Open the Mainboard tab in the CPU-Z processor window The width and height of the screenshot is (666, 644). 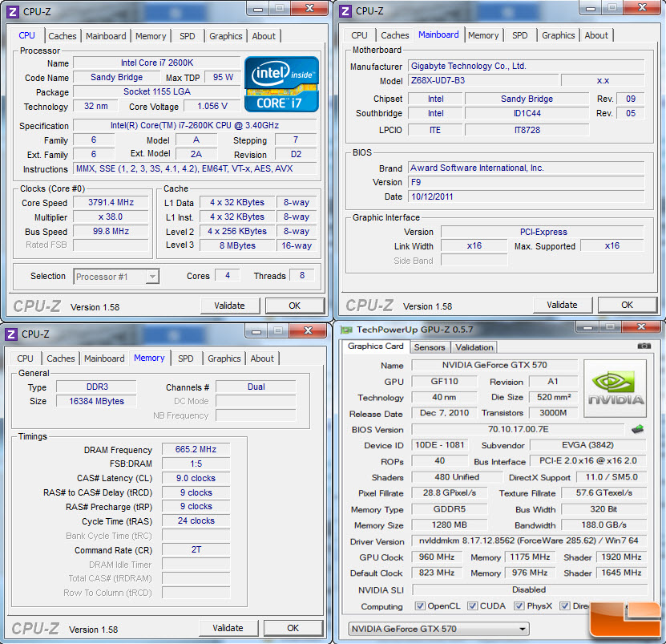(x=106, y=36)
